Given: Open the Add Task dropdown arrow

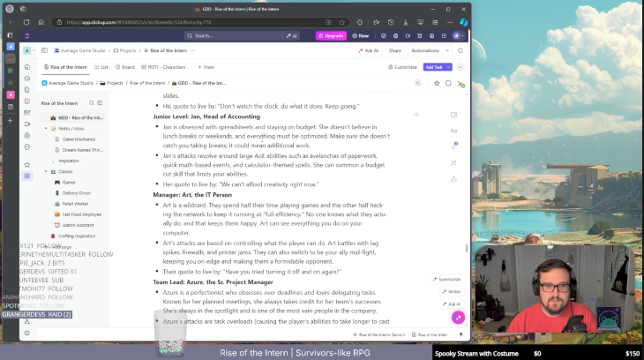Looking at the screenshot, I should [x=448, y=67].
